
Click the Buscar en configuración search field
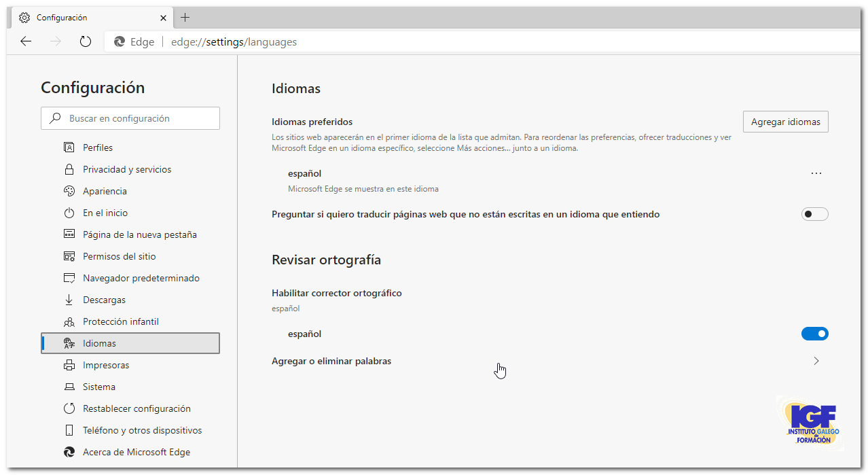(130, 118)
